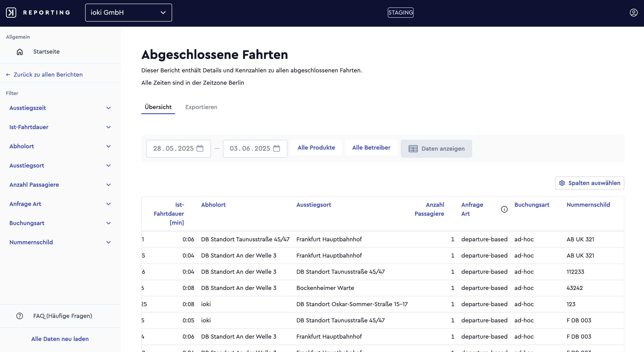The height and width of the screenshot is (352, 644).
Task: Expand the Anfrage Art filter
Action: tap(60, 204)
